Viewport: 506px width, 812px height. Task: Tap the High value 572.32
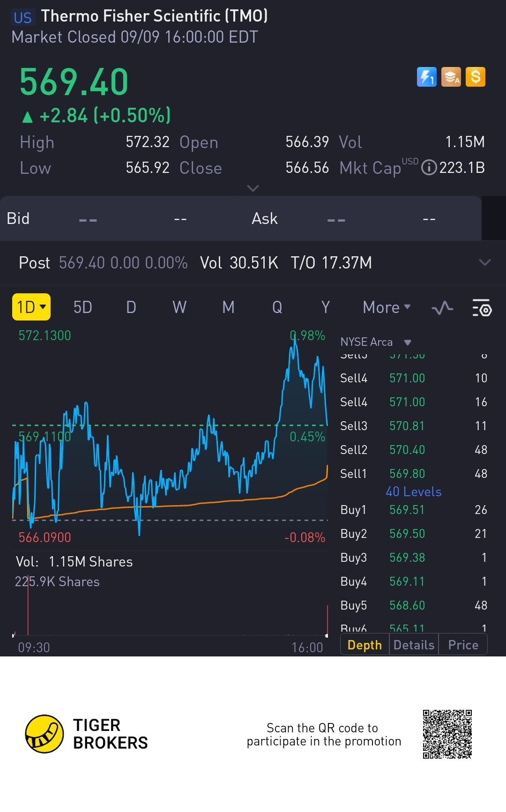pyautogui.click(x=148, y=142)
